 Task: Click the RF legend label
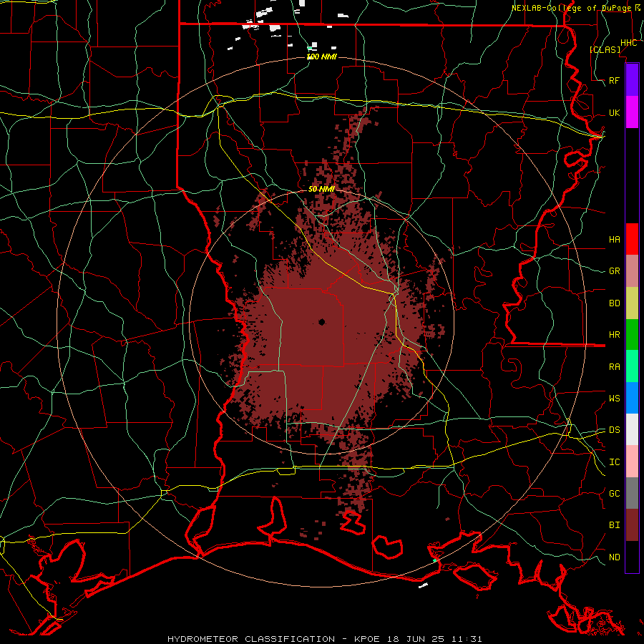pos(615,80)
